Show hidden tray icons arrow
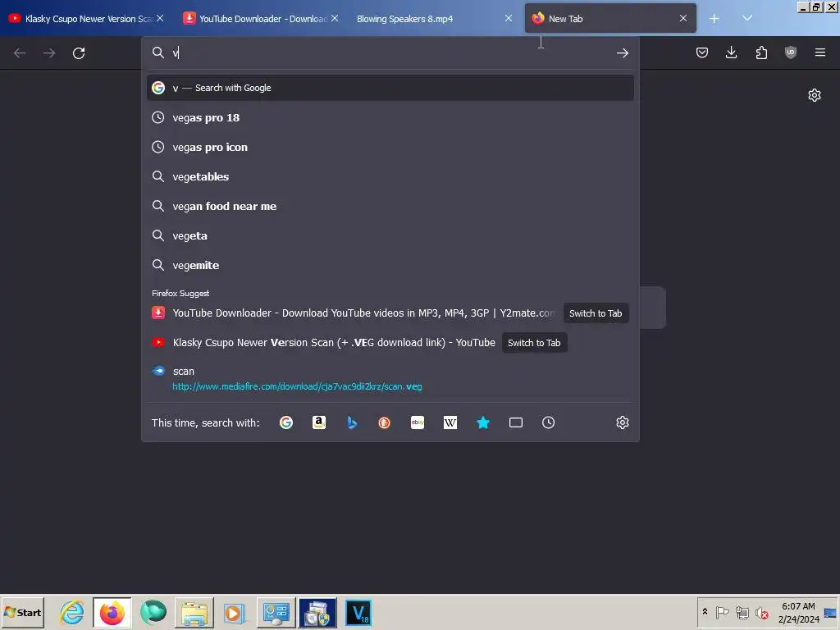840x630 pixels. coord(705,612)
